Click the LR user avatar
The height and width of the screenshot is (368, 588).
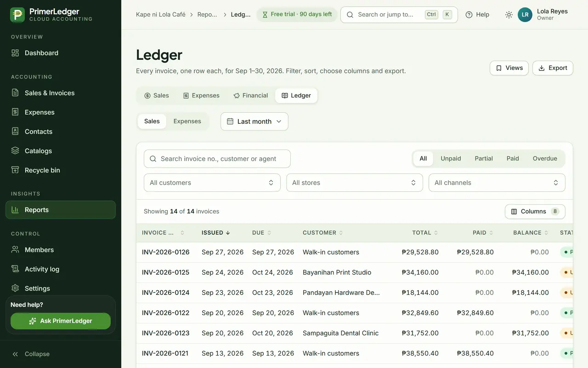coord(525,15)
